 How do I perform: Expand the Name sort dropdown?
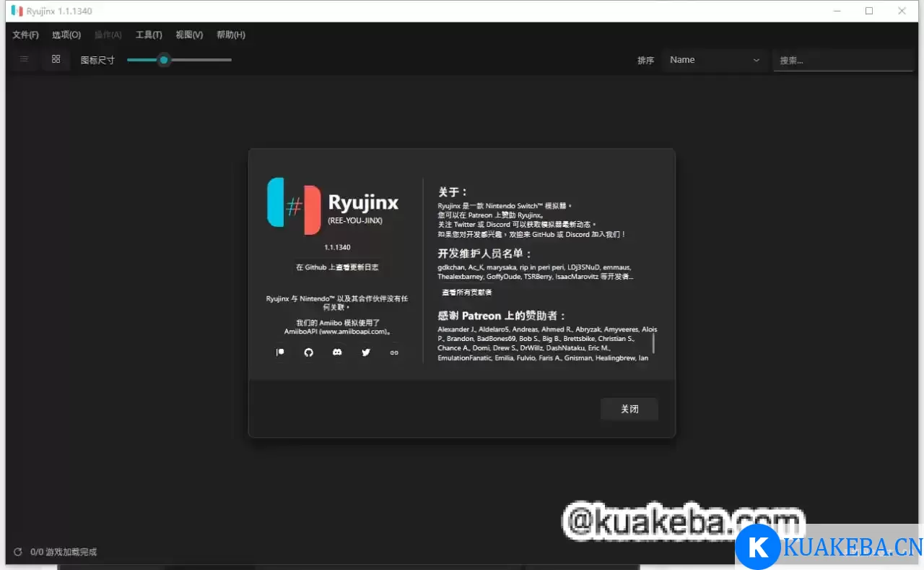click(715, 60)
